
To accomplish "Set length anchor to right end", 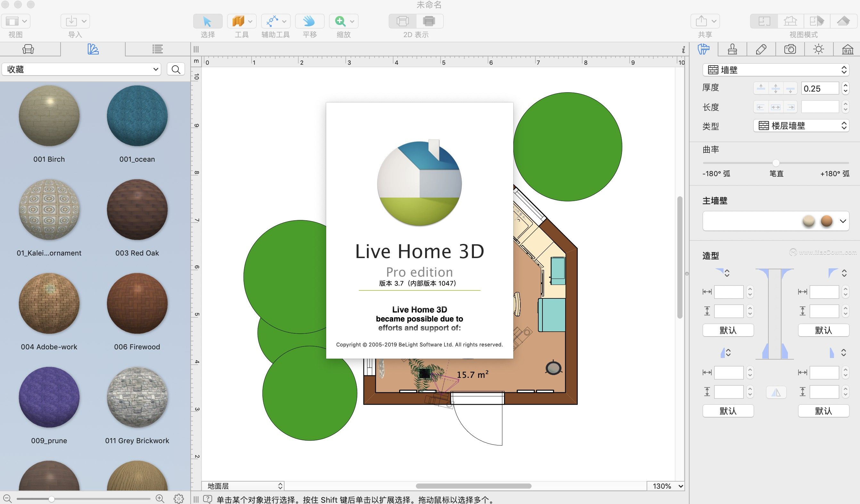I will (x=790, y=107).
